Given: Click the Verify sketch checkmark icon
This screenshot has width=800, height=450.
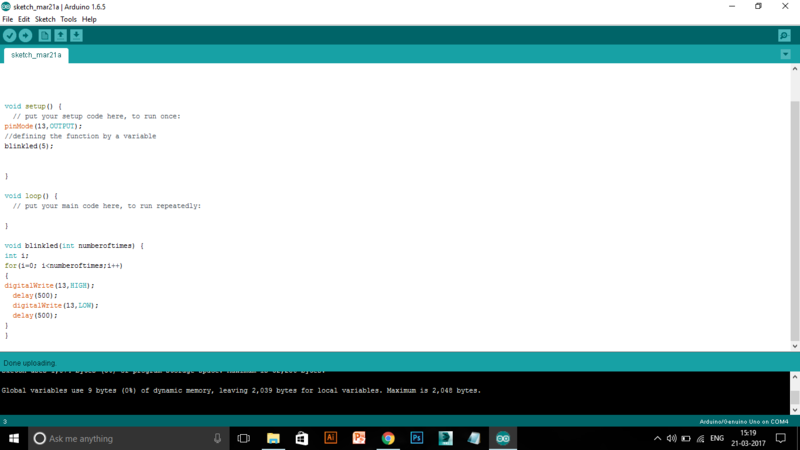Looking at the screenshot, I should (x=10, y=36).
